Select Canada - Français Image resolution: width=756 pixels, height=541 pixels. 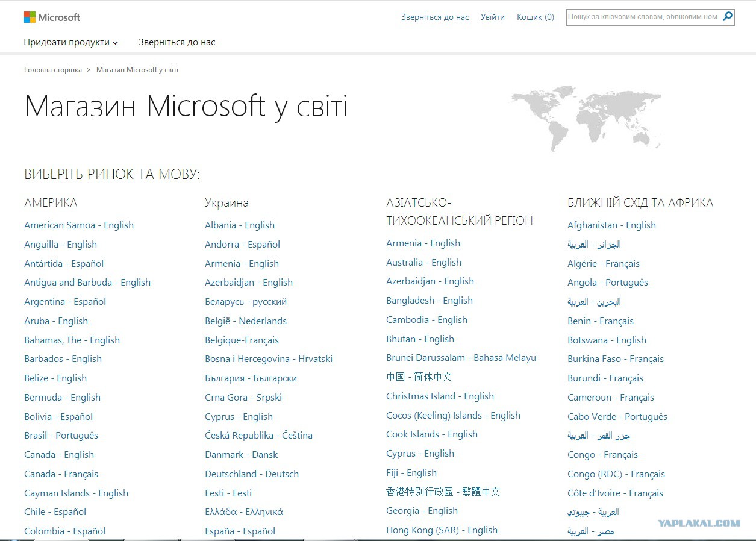61,474
